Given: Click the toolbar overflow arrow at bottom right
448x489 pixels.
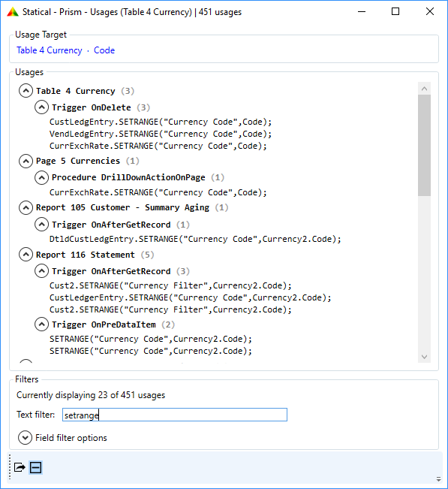Looking at the screenshot, I should pos(439,479).
